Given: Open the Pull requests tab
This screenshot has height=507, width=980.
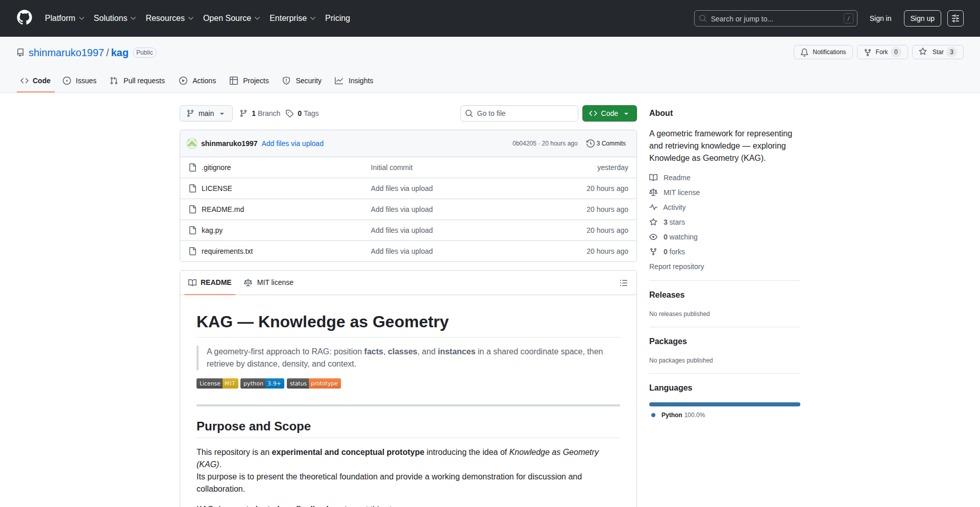Looking at the screenshot, I should 137,81.
